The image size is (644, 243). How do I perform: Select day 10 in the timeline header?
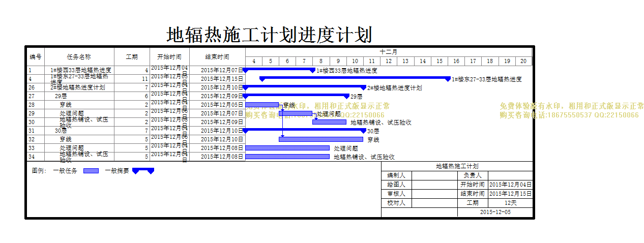355,61
